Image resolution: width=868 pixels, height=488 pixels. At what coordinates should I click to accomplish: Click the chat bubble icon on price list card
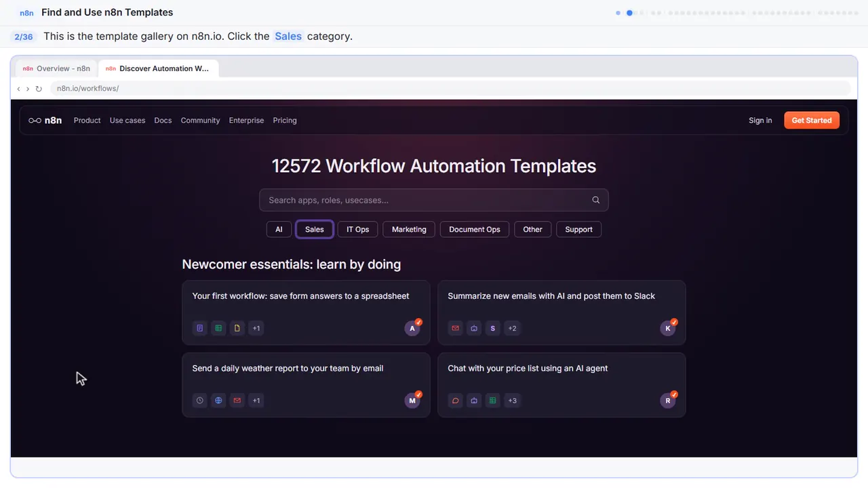[456, 401]
